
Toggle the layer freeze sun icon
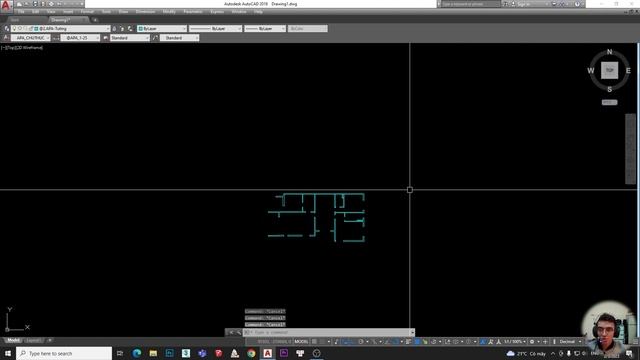tap(20, 29)
